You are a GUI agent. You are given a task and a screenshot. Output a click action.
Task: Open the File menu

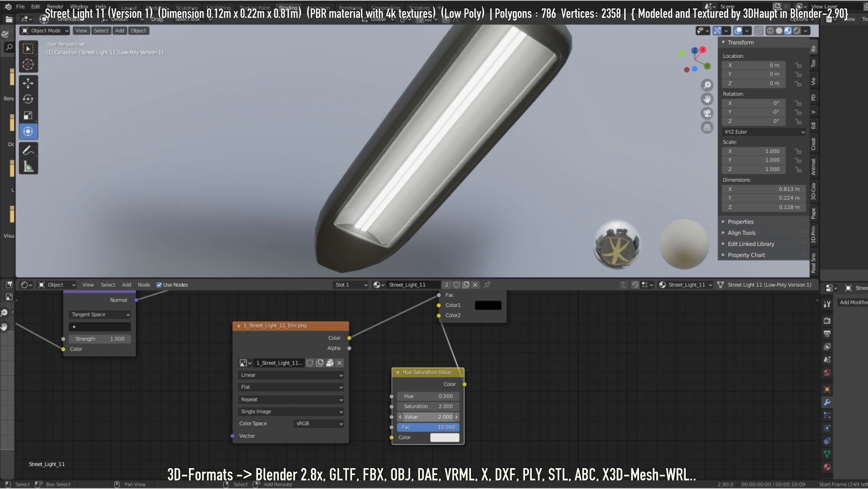(x=20, y=6)
